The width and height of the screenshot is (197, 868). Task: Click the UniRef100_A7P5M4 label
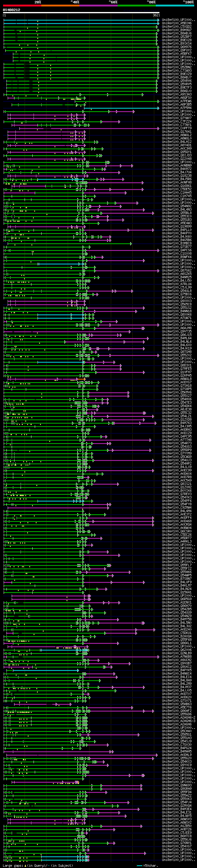(177, 108)
